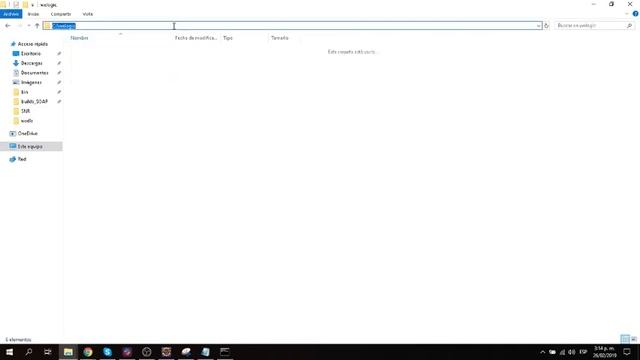Open Escritorio in the navigation pane
The image size is (640, 360).
tap(31, 54)
